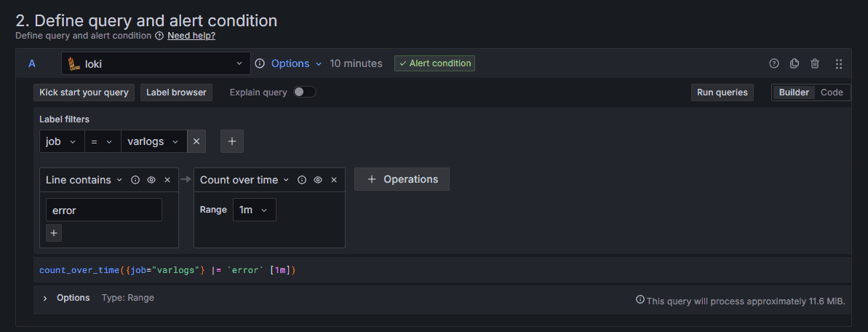Screen dimensions: 868x332
Task: Switch to the Code editor mode
Action: pos(832,92)
